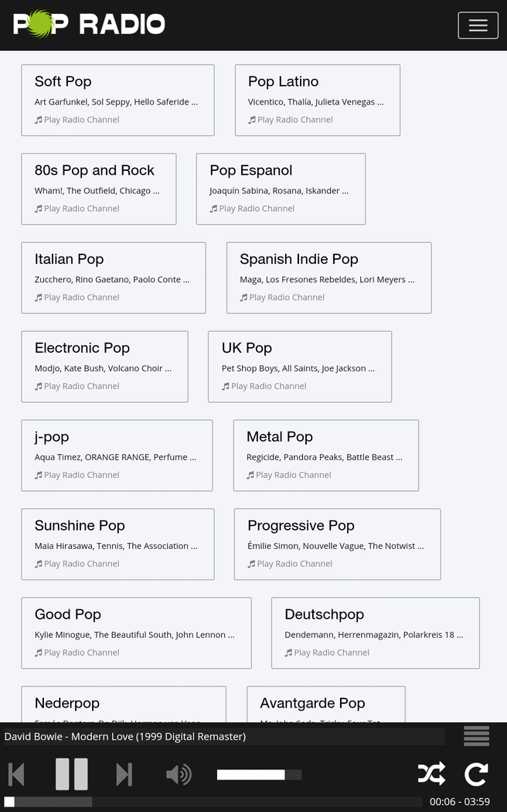The height and width of the screenshot is (812, 507).
Task: Toggle repeat playback
Action: click(476, 773)
